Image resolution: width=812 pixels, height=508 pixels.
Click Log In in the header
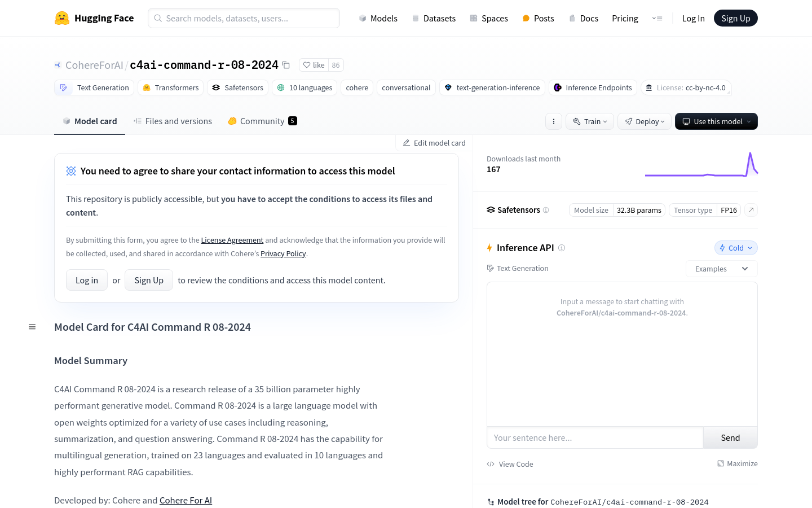[x=693, y=18]
